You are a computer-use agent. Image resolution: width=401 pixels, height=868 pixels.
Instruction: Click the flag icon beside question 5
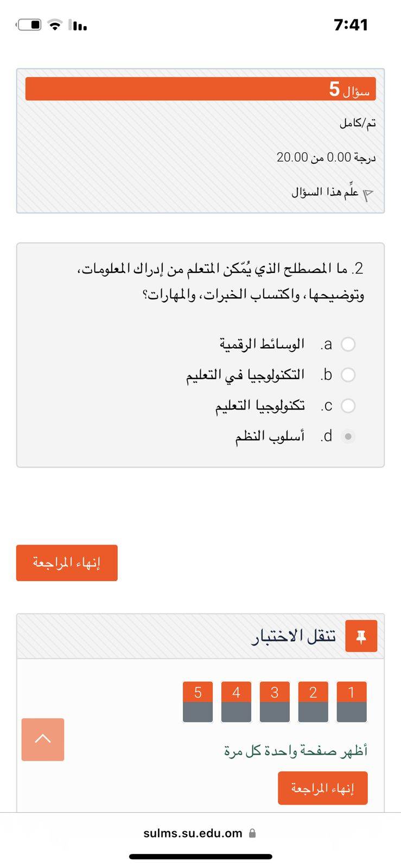tap(368, 194)
